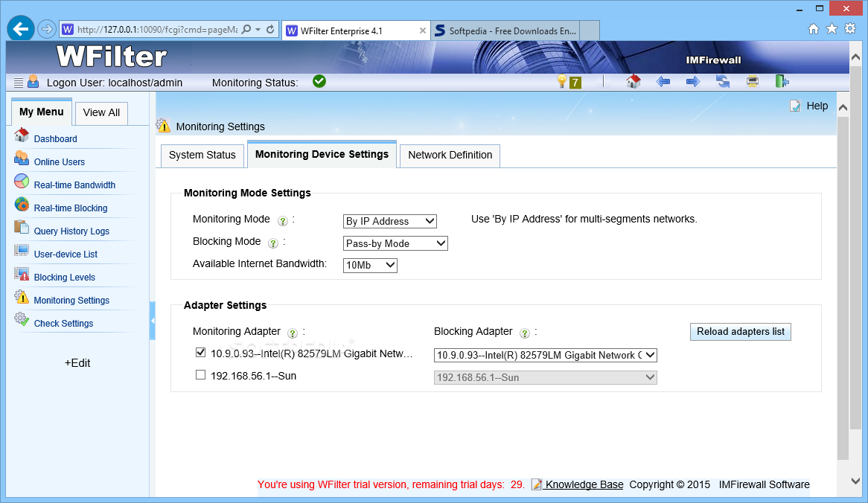Click the Blocking Mode help question icon

click(x=273, y=243)
